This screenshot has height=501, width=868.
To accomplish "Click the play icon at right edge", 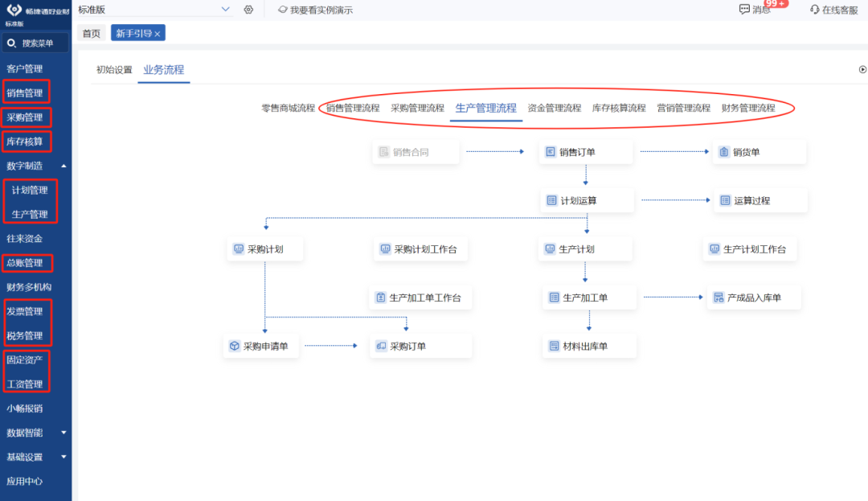I will (862, 70).
